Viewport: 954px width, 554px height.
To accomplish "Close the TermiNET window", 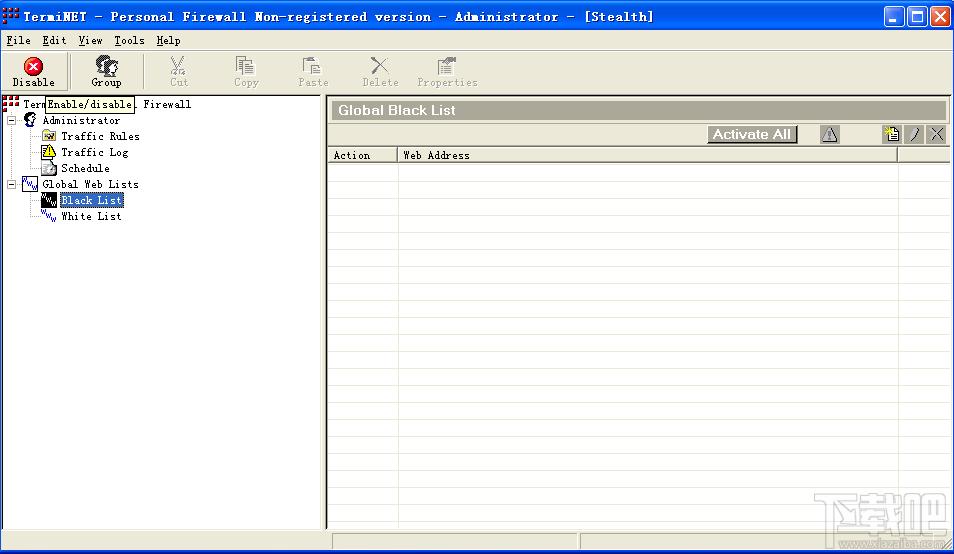I will (941, 16).
